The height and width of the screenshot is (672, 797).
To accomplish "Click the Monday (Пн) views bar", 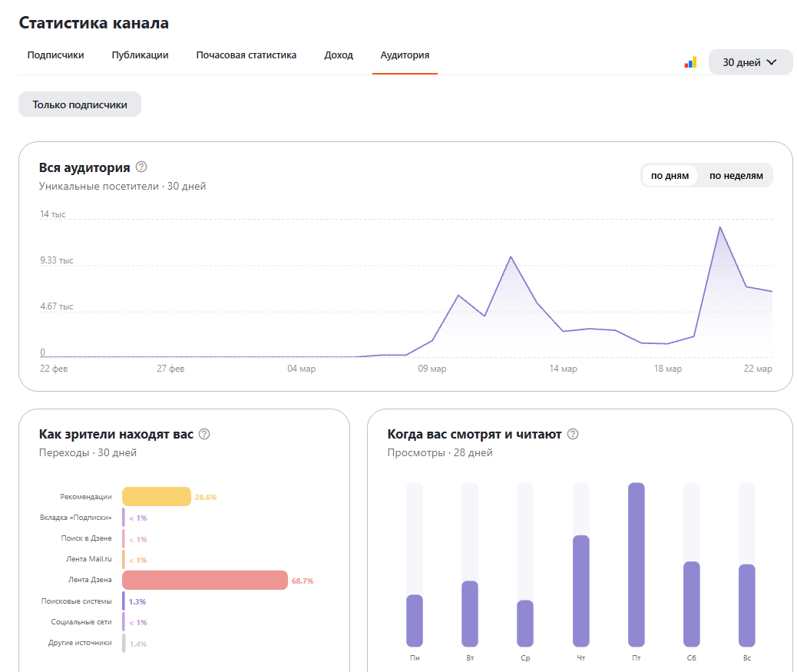I will point(415,620).
